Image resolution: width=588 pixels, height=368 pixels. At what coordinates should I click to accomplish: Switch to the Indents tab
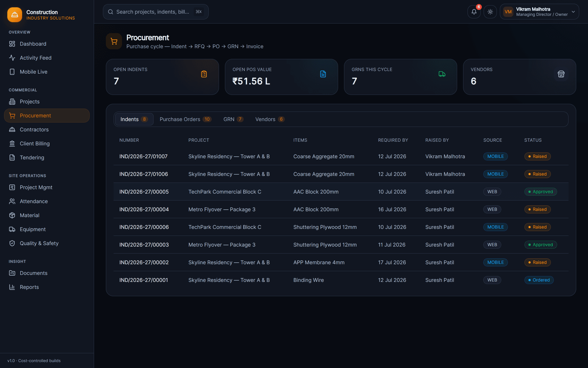pos(134,119)
